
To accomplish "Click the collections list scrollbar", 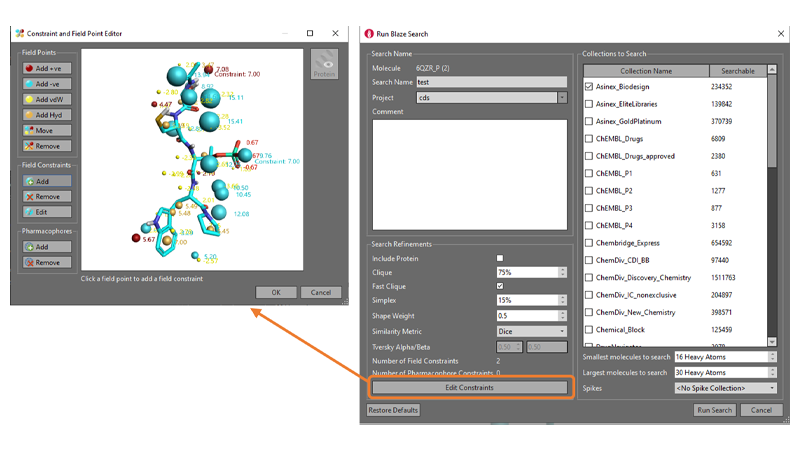I will 772,120.
